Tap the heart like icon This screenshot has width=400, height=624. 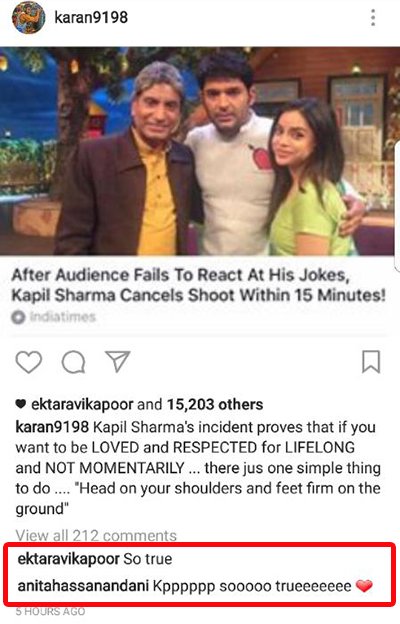click(x=29, y=362)
